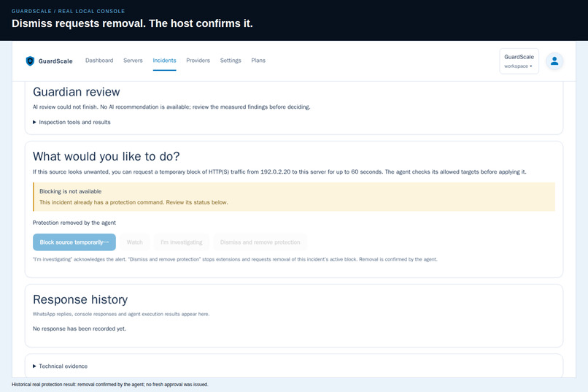Viewport: 588px width, 392px height.
Task: Select the Incidents tab
Action: pyautogui.click(x=164, y=61)
